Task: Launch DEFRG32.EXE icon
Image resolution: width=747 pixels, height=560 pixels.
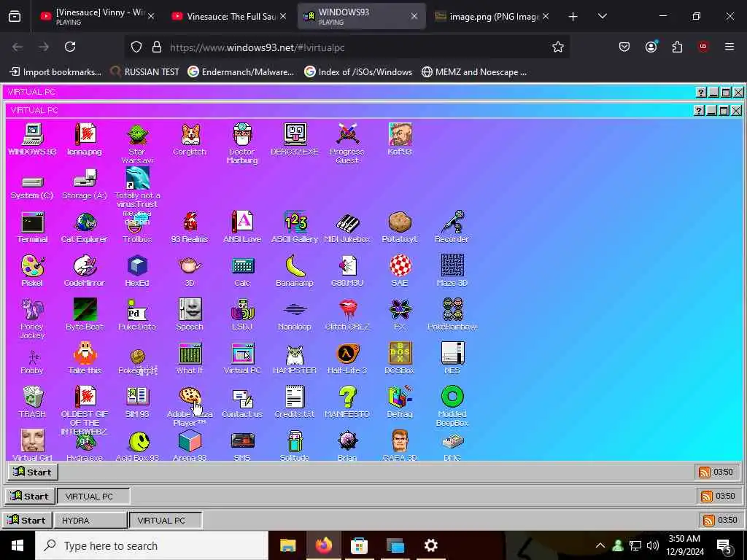Action: (295, 139)
